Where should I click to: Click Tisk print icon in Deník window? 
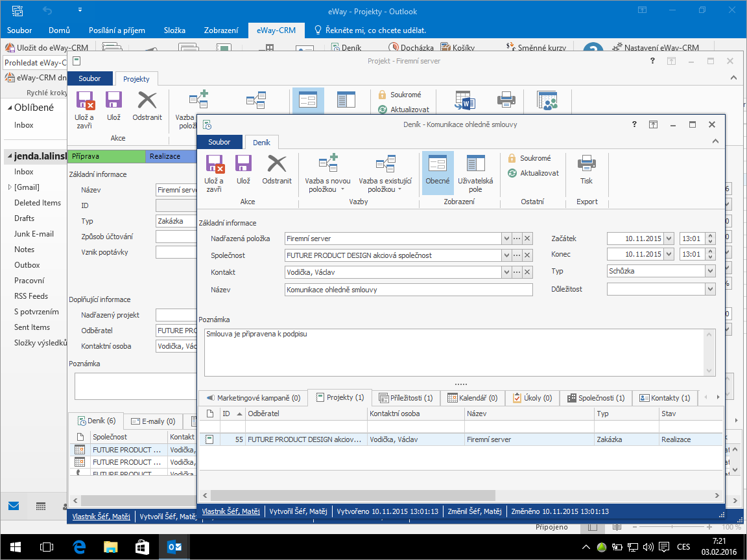click(586, 170)
